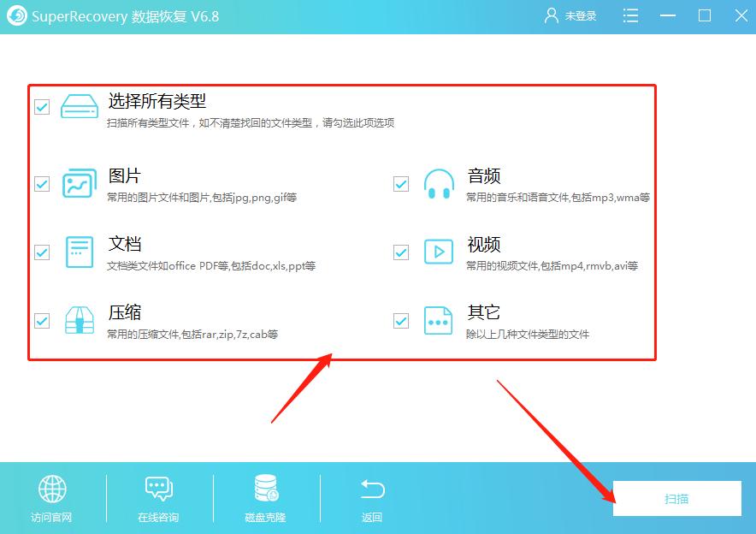Viewport: 756px width, 534px height.
Task: Click the 返回 back arrow icon
Action: tap(371, 490)
